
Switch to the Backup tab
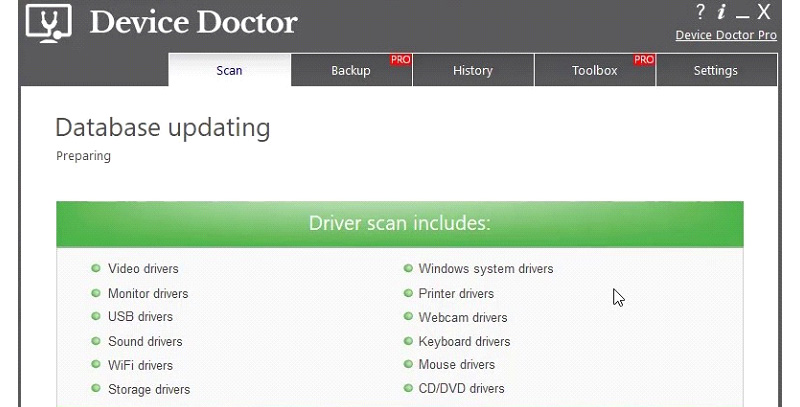tap(352, 70)
